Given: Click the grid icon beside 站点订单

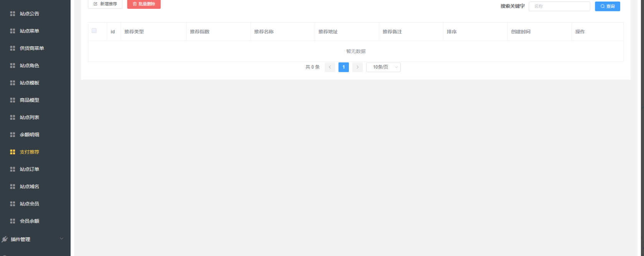Looking at the screenshot, I should (13, 169).
